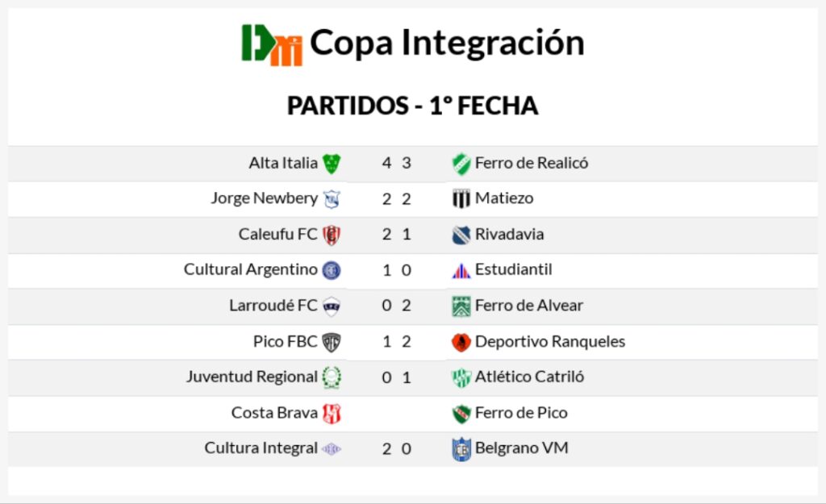
Task: Click the Estudiantil team crest
Action: coord(461,271)
